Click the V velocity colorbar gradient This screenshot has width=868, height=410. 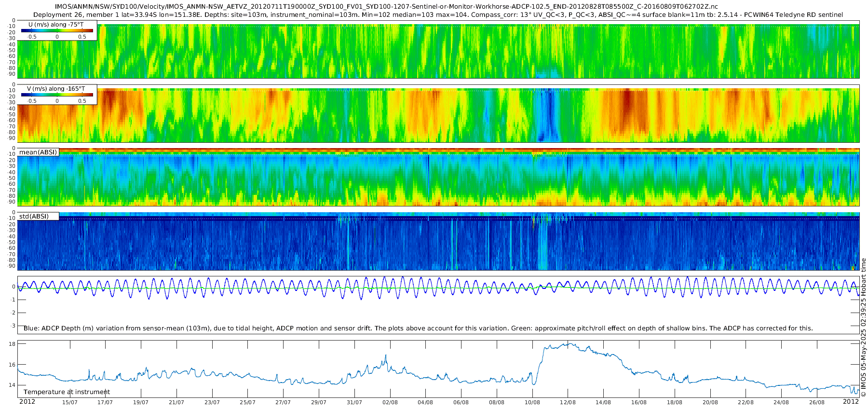pos(57,95)
